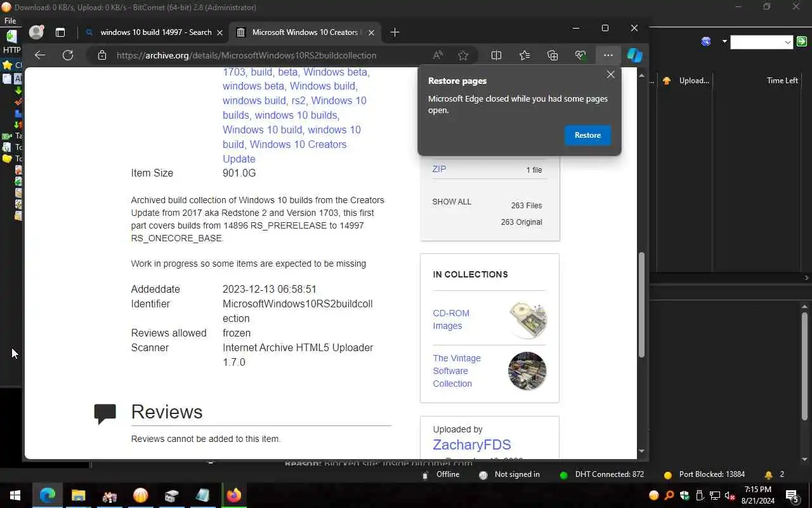
Task: Click BitComet horizontal scrollbar right arrow
Action: pos(807,277)
